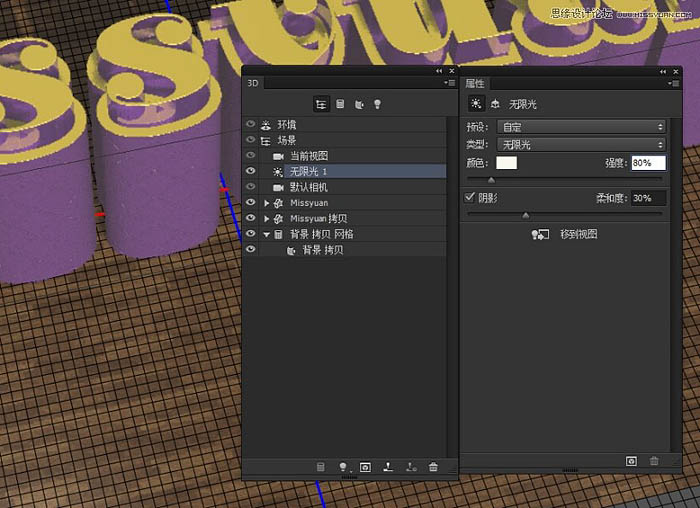Hide the Missyuan 拷贝 object
Viewport: 700px width, 508px height.
point(250,218)
